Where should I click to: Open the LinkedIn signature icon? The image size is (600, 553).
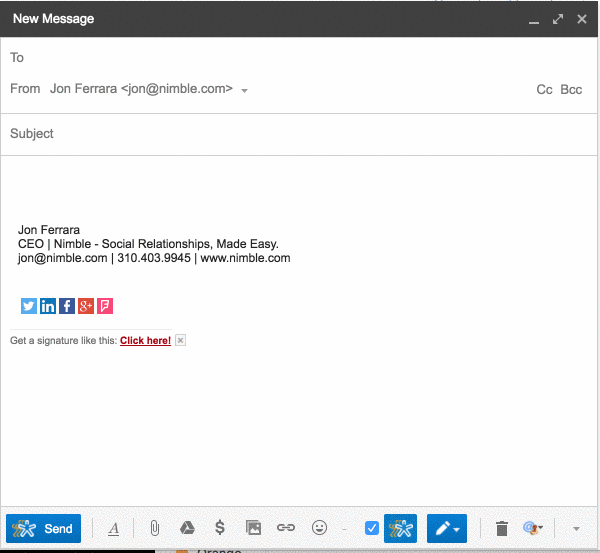[x=48, y=306]
